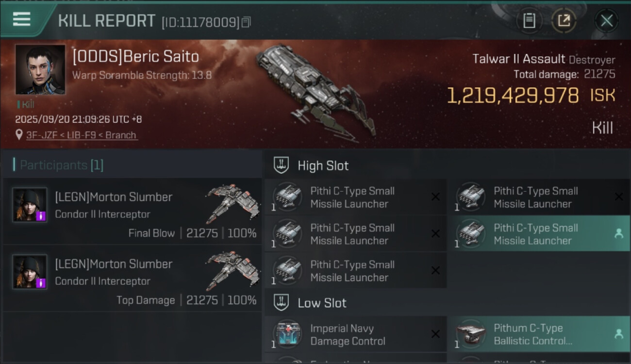631x364 pixels.
Task: Click the highlighted Pithi Missile Launcher person icon
Action: 618,233
